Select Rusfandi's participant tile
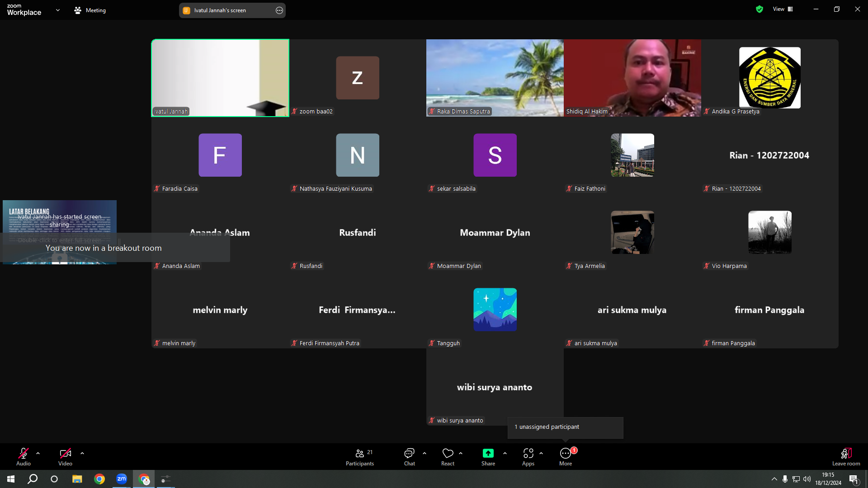This screenshot has width=868, height=488. click(x=358, y=232)
